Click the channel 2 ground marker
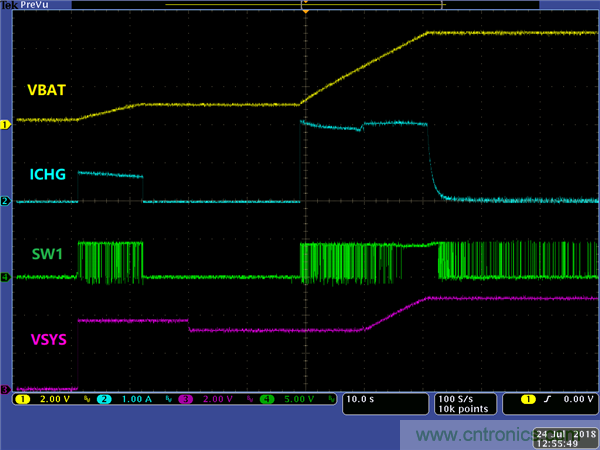The width and height of the screenshot is (600, 450). (5, 202)
